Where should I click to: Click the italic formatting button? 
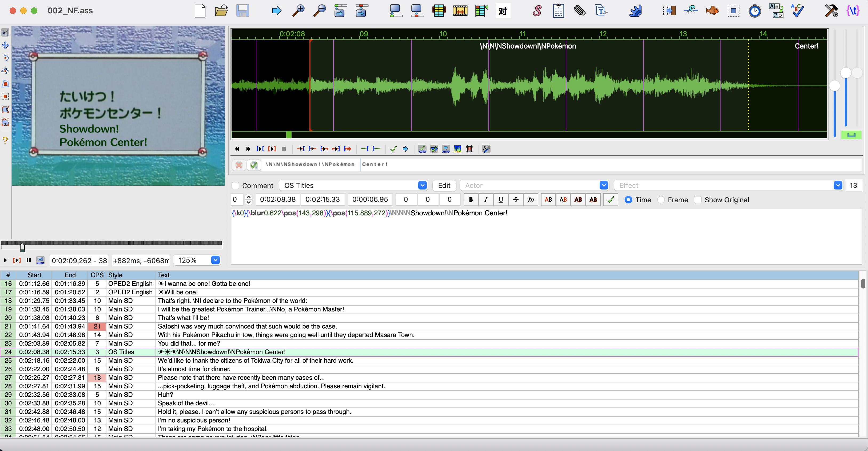485,200
